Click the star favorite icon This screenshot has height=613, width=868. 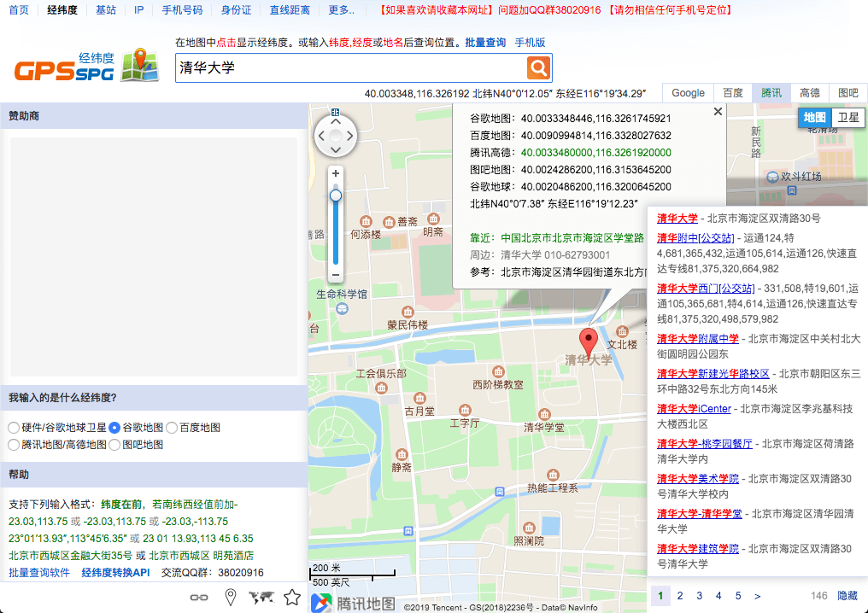click(292, 598)
